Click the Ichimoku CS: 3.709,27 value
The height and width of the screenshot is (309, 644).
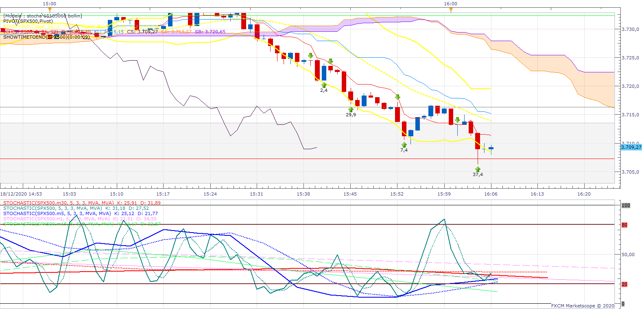click(142, 32)
